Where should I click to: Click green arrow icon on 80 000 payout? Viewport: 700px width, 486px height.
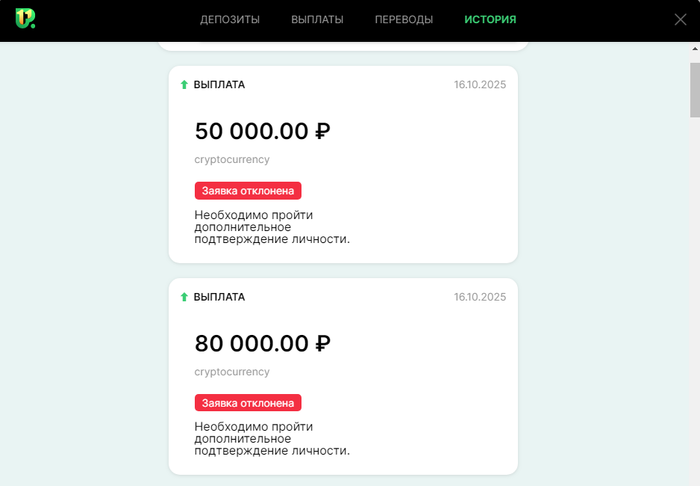click(184, 297)
